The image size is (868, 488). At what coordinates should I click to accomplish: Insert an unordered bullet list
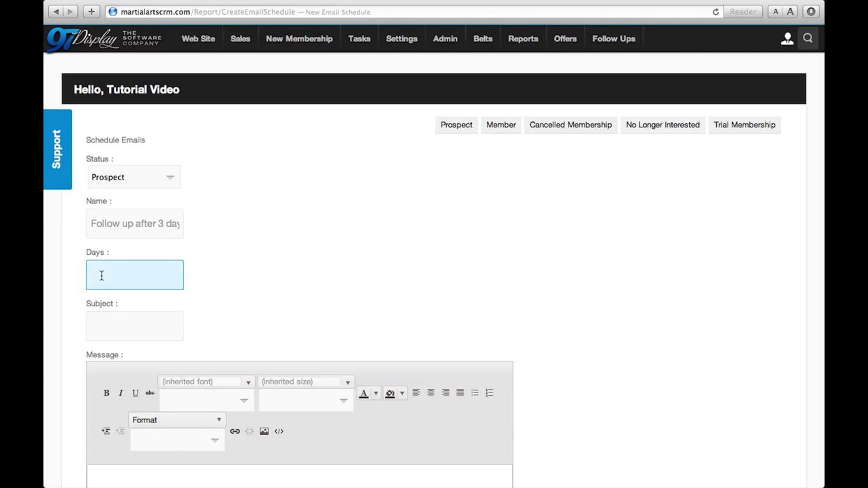(x=475, y=393)
